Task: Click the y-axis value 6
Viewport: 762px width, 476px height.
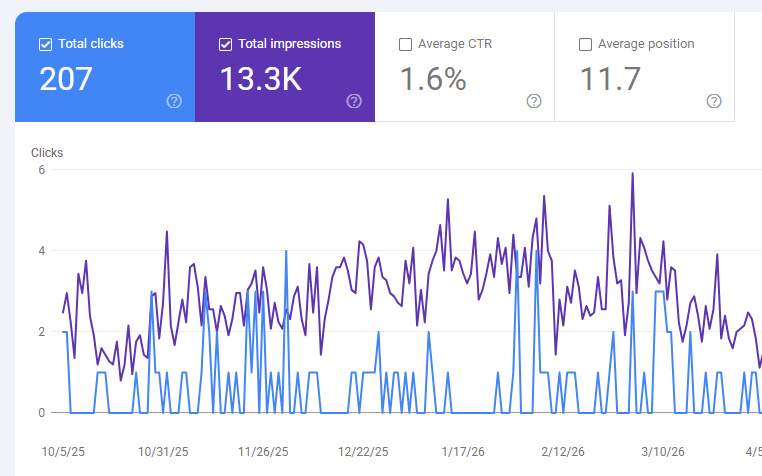Action: coord(42,170)
